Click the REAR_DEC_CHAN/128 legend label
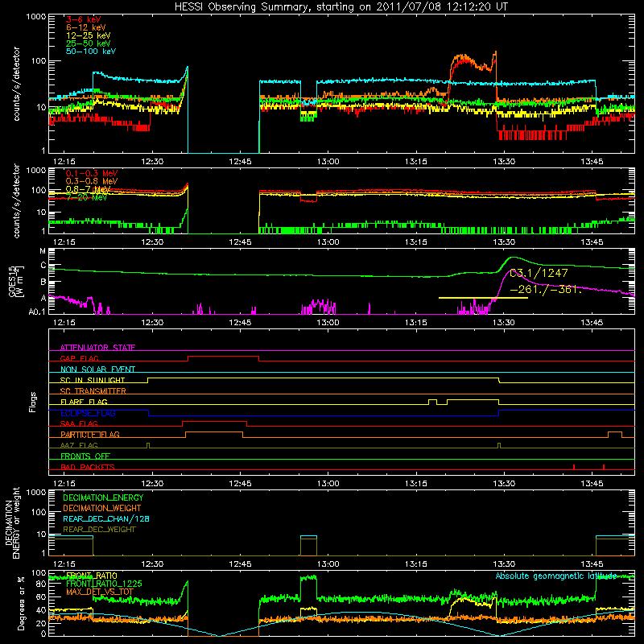The image size is (644, 644). pyautogui.click(x=106, y=518)
